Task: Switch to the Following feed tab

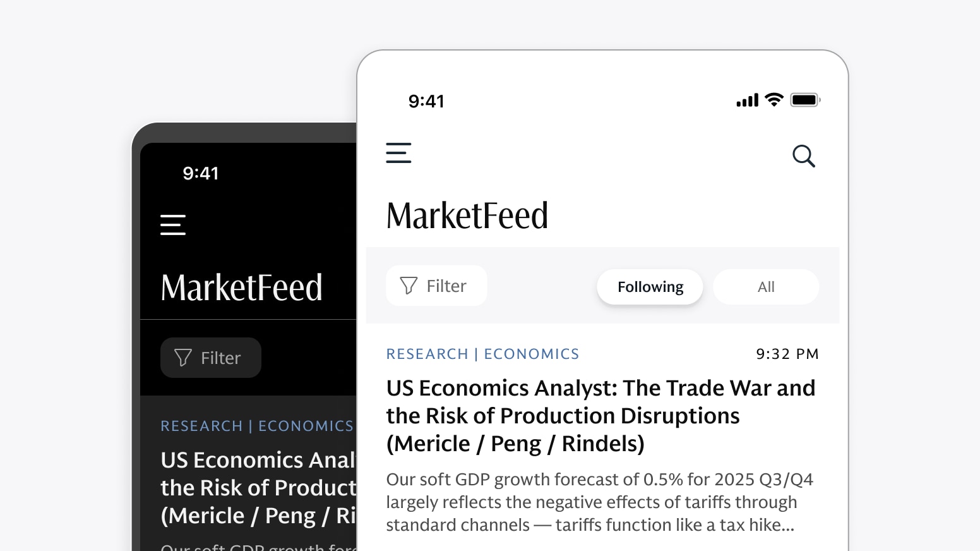Action: [650, 287]
